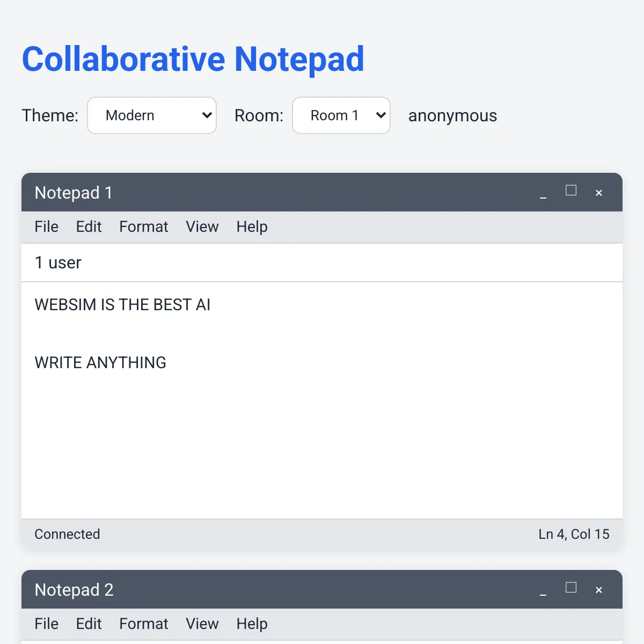Click the Ln 4, Col 15 position indicator
The height and width of the screenshot is (644, 644).
click(574, 534)
